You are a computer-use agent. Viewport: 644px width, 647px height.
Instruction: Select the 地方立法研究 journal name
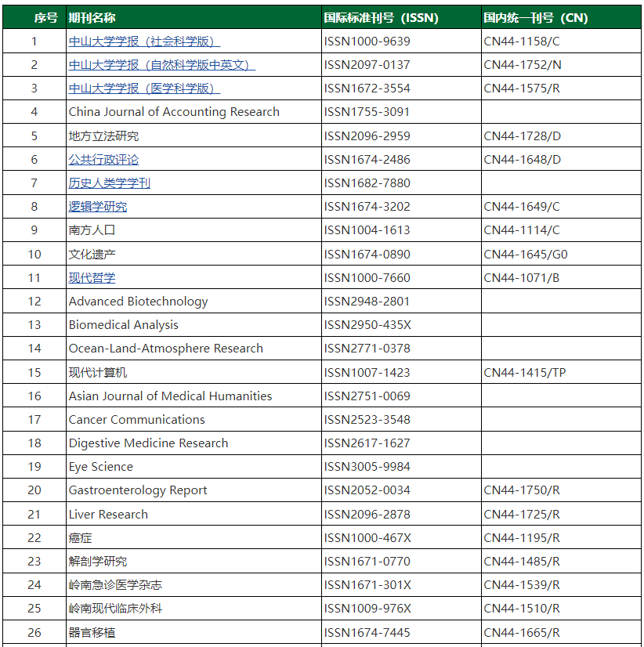[x=103, y=136]
